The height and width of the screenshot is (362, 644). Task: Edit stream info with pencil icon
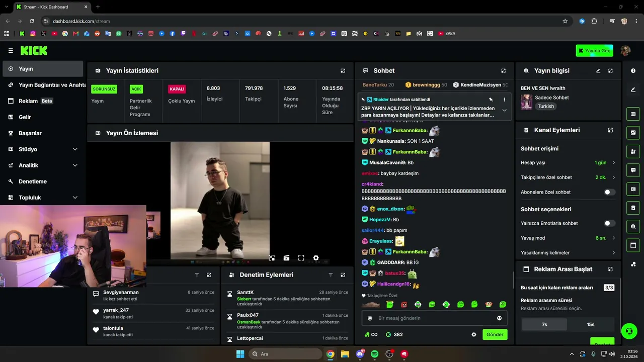(x=598, y=71)
